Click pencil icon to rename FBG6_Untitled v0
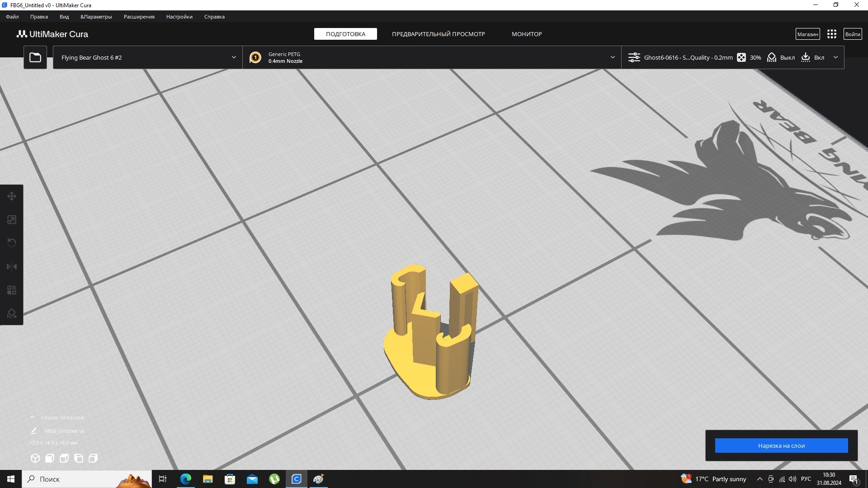 click(33, 431)
